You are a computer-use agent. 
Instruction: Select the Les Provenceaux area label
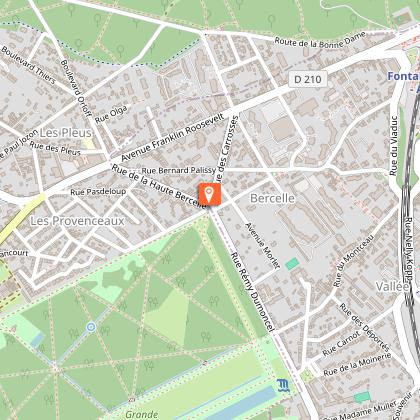(77, 221)
